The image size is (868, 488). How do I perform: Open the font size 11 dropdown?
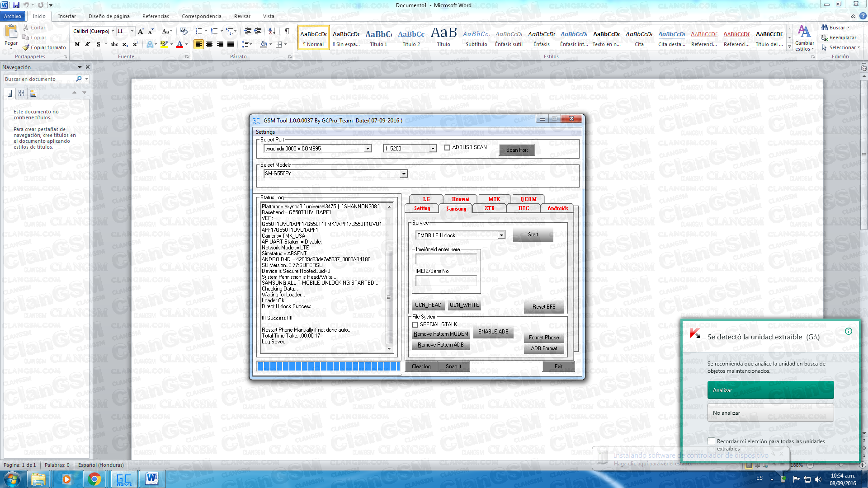(x=132, y=31)
